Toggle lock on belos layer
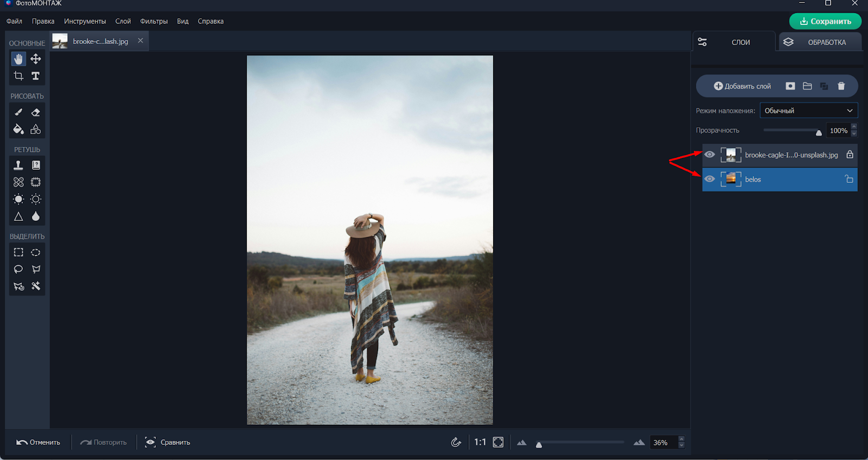Image resolution: width=868 pixels, height=460 pixels. pos(849,179)
